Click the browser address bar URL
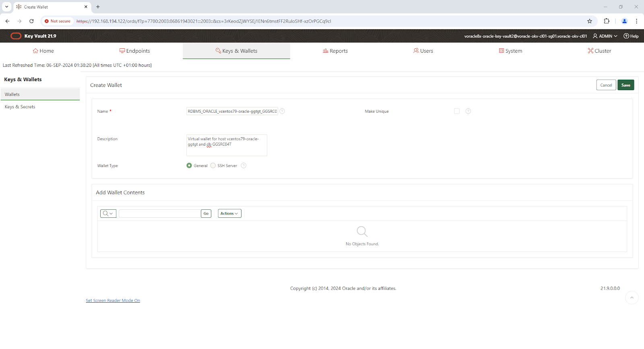Screen dimensions: 644x349 coord(204,21)
